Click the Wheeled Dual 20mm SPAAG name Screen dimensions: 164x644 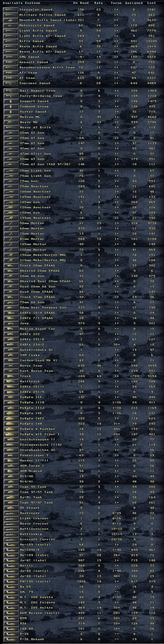click(x=45, y=281)
